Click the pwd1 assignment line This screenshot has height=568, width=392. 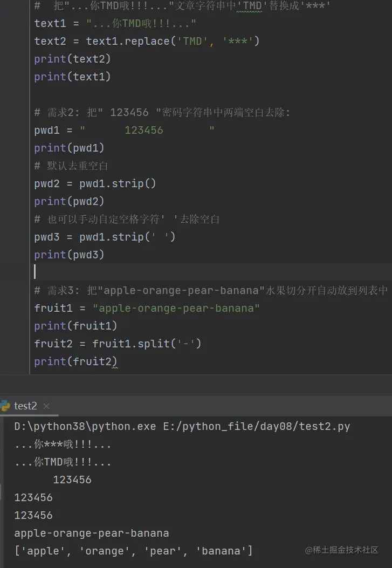124,130
